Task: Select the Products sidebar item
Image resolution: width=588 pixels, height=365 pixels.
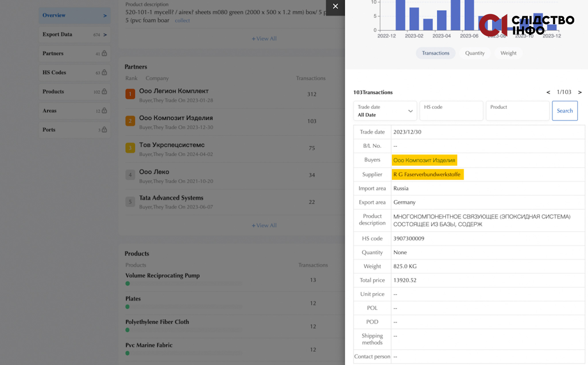Action: click(75, 92)
